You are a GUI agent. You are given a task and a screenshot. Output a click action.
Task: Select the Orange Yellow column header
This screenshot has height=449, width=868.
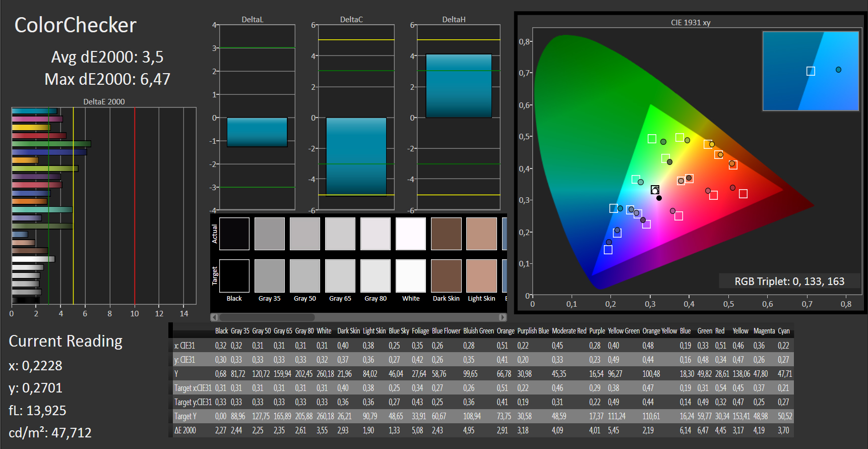(x=659, y=331)
